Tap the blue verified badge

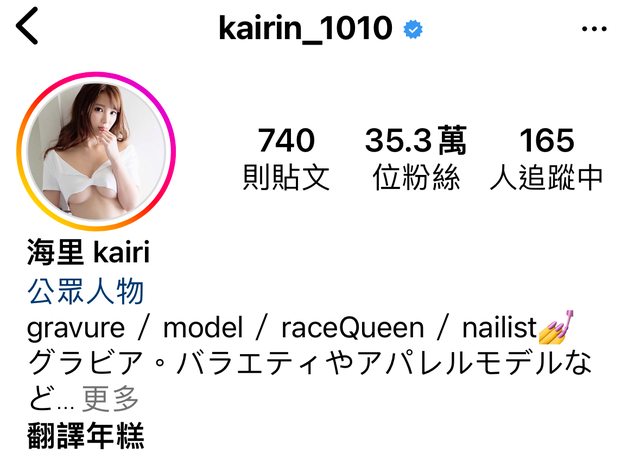click(x=413, y=29)
